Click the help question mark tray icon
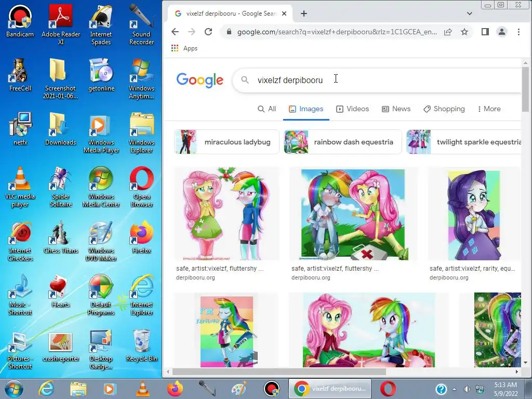Screen dimensions: 532x399 pyautogui.click(x=441, y=389)
